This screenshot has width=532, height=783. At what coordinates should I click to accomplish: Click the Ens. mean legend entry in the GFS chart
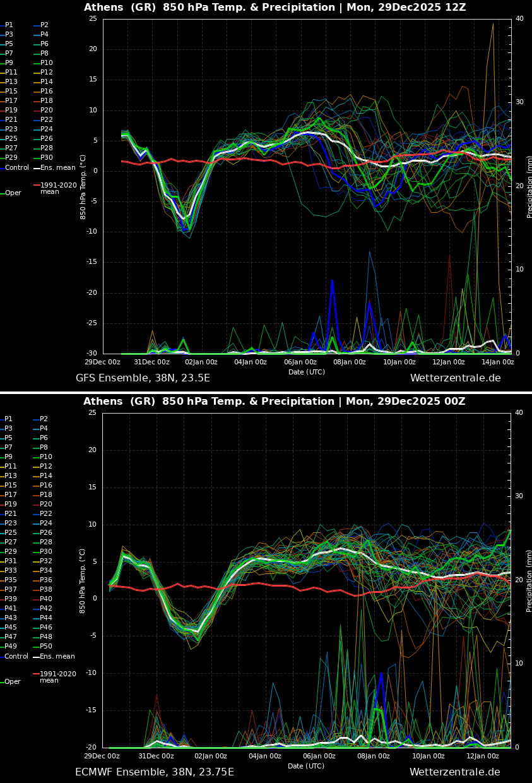57,168
